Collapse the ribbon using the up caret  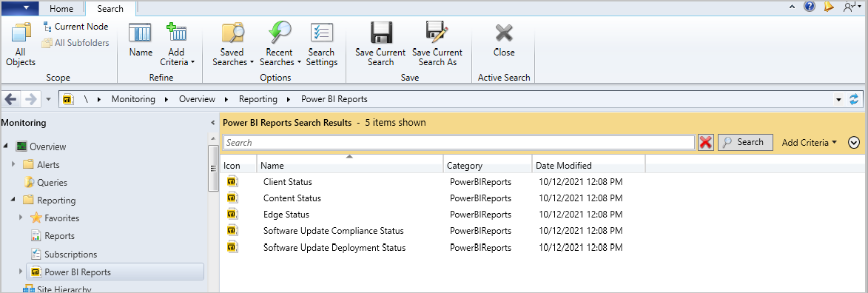coord(793,7)
